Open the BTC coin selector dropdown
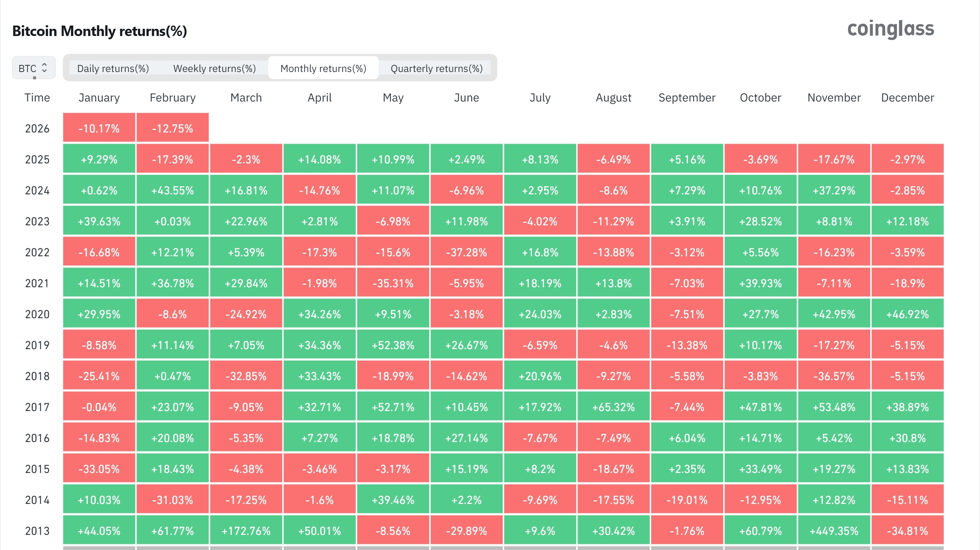Screen dimensions: 980x550 click(34, 68)
